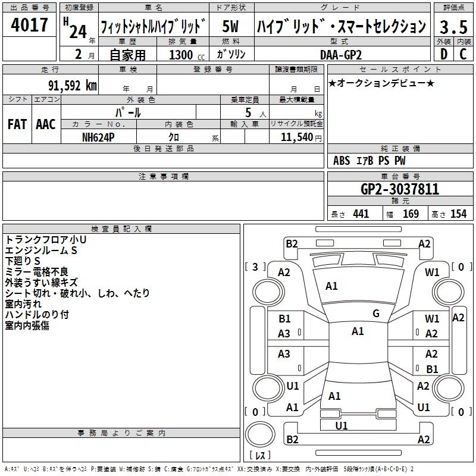Select door type value "5W"
Image resolution: width=476 pixels, height=476 pixels.
231,26
